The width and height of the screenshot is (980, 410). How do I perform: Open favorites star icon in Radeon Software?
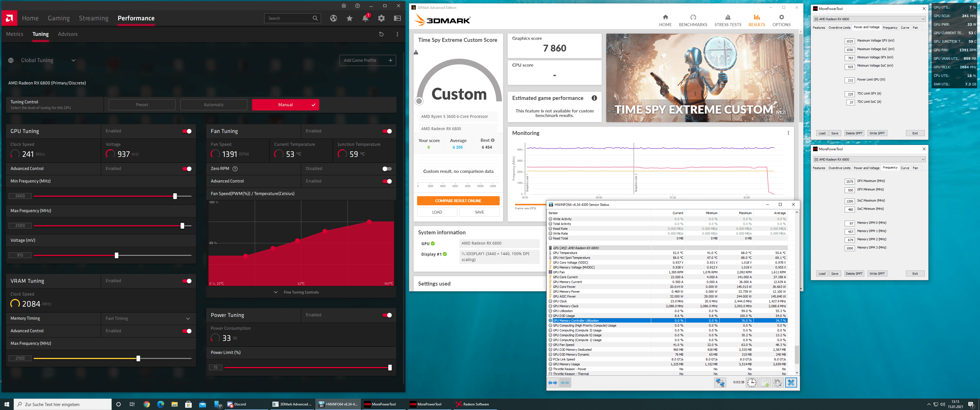pyautogui.click(x=349, y=18)
